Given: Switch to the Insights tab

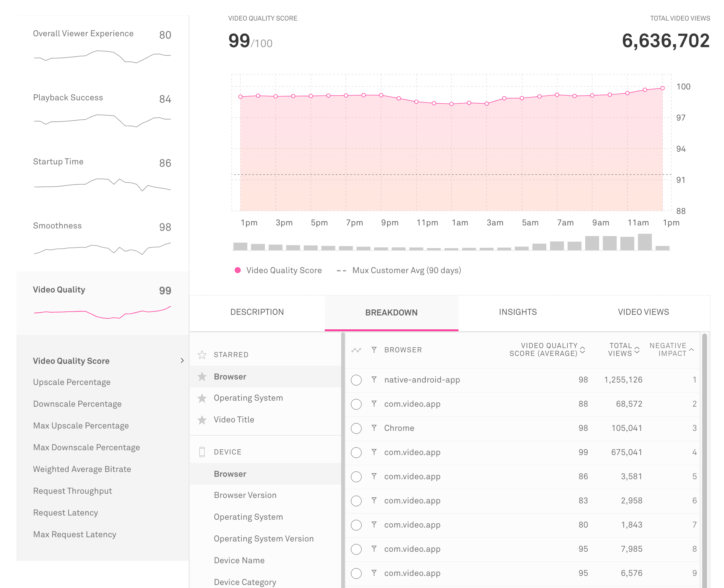Looking at the screenshot, I should 517,312.
